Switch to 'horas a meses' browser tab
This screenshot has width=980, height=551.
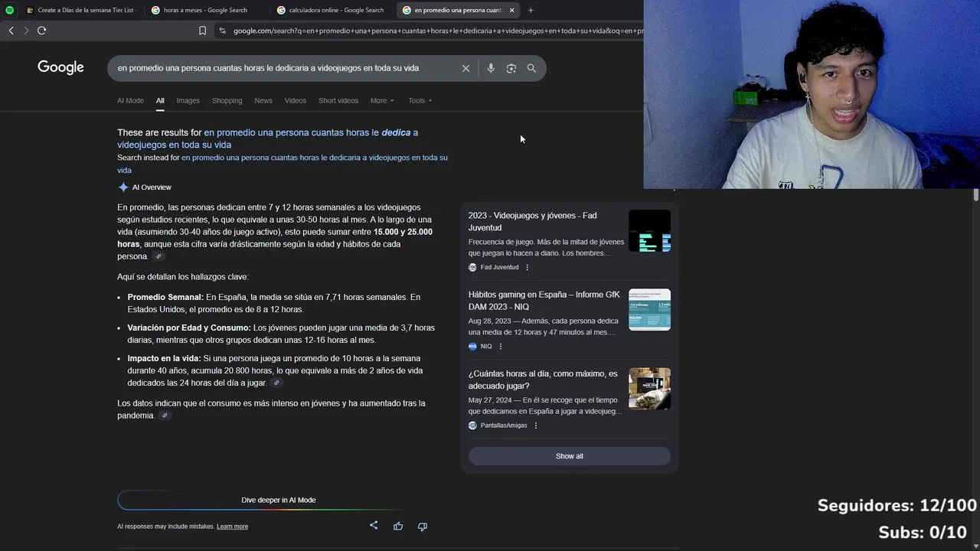[x=205, y=10]
